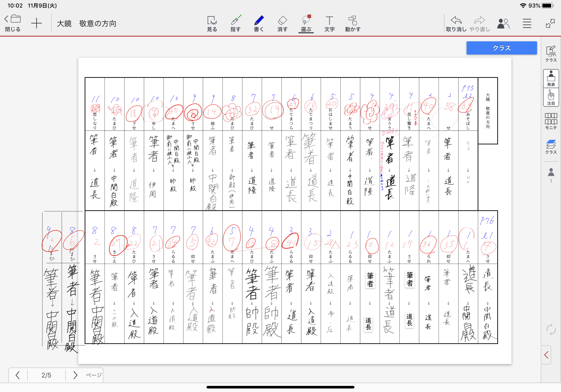Go back a page with the left arrow
Image resolution: width=561 pixels, height=392 pixels.
(18, 375)
